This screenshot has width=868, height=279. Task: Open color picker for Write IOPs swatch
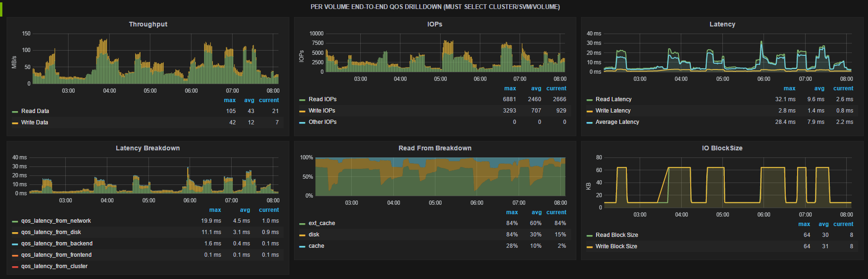(302, 111)
